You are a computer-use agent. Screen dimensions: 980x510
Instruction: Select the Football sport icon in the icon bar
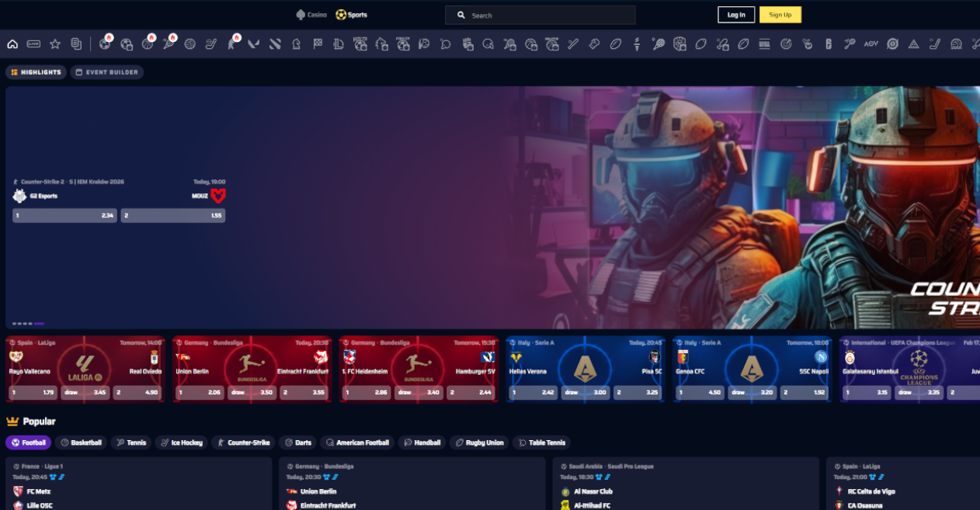point(103,44)
